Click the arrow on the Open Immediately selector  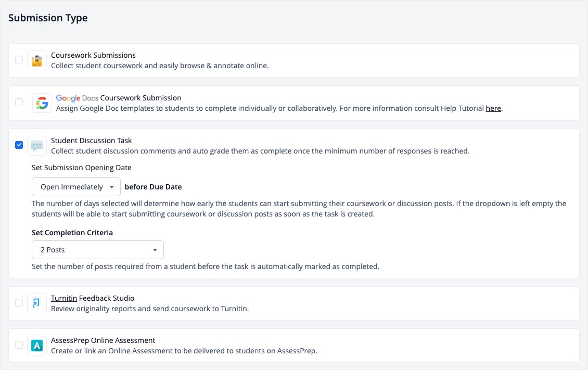pyautogui.click(x=112, y=187)
